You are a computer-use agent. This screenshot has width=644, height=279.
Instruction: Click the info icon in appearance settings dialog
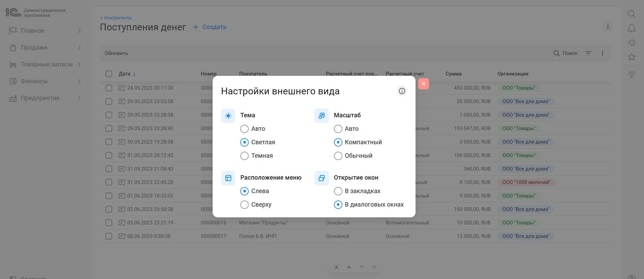(x=402, y=91)
